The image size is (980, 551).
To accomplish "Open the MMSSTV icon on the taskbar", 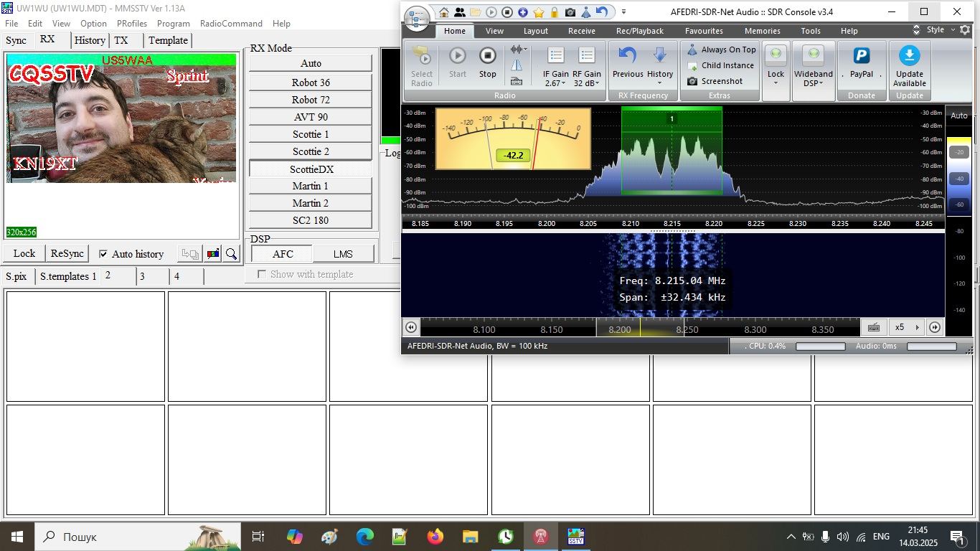I will click(x=575, y=536).
